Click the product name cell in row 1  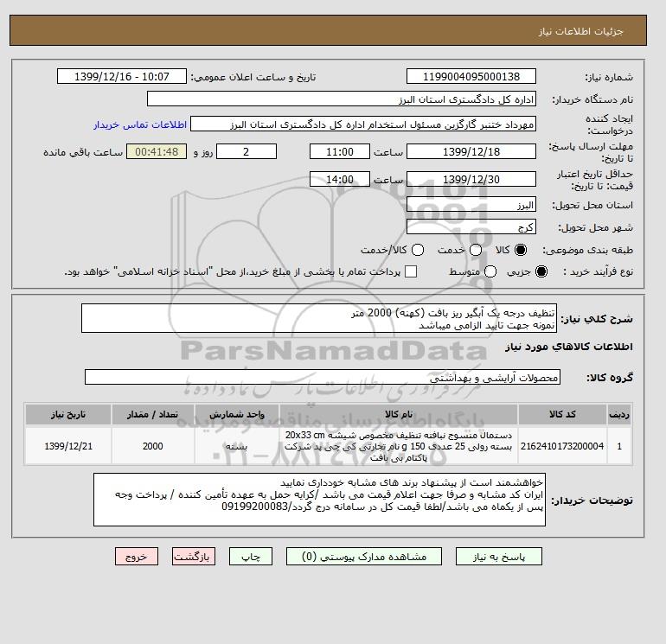399,446
